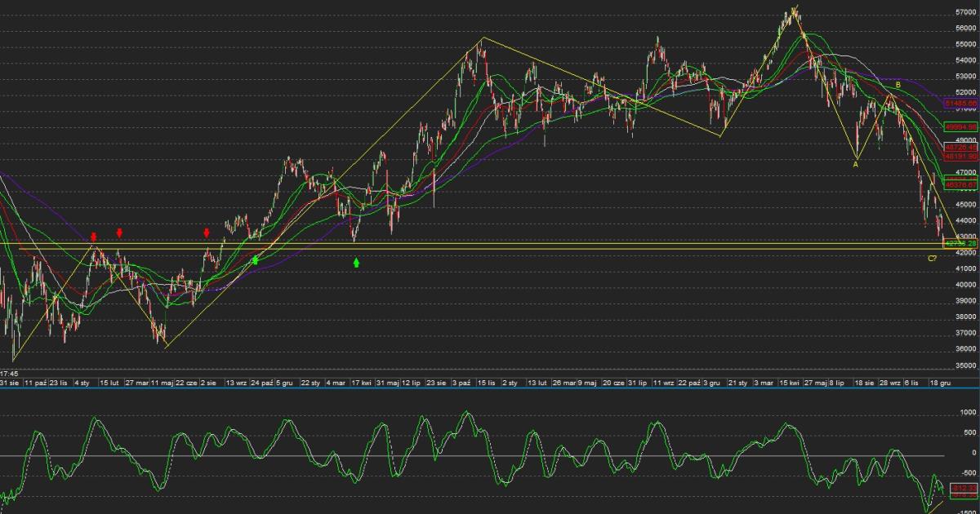Select the red -812.33 oscillator value tag
The width and height of the screenshot is (980, 514).
[964, 488]
